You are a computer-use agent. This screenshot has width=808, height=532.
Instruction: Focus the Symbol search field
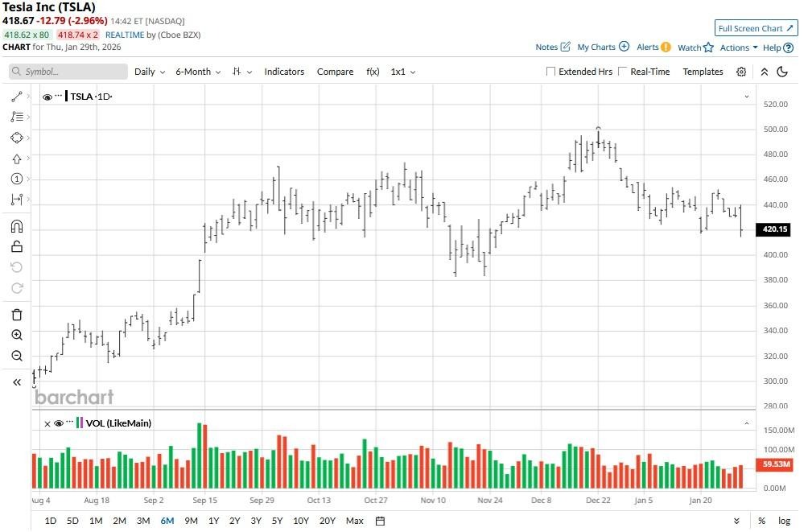[68, 72]
